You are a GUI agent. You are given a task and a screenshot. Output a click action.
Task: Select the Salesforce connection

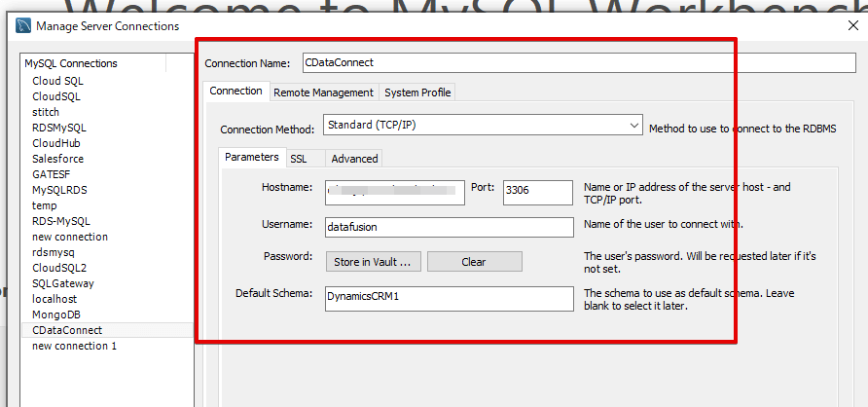pyautogui.click(x=57, y=159)
